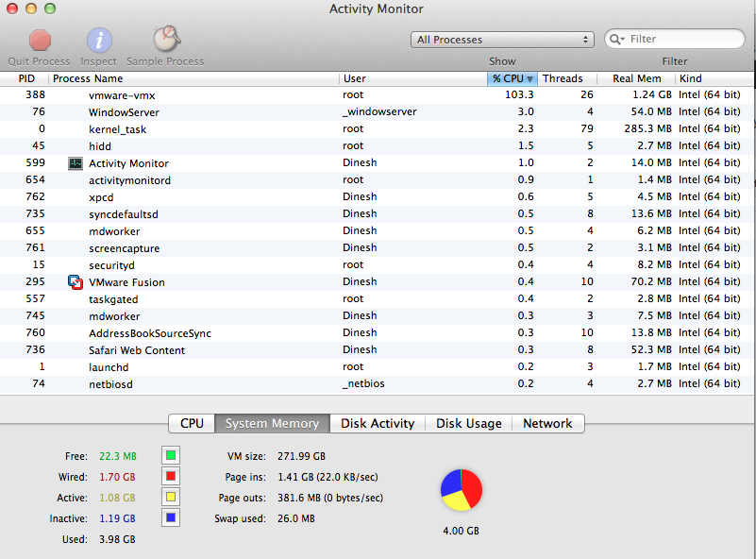
Task: Select the launchd process row
Action: (376, 367)
